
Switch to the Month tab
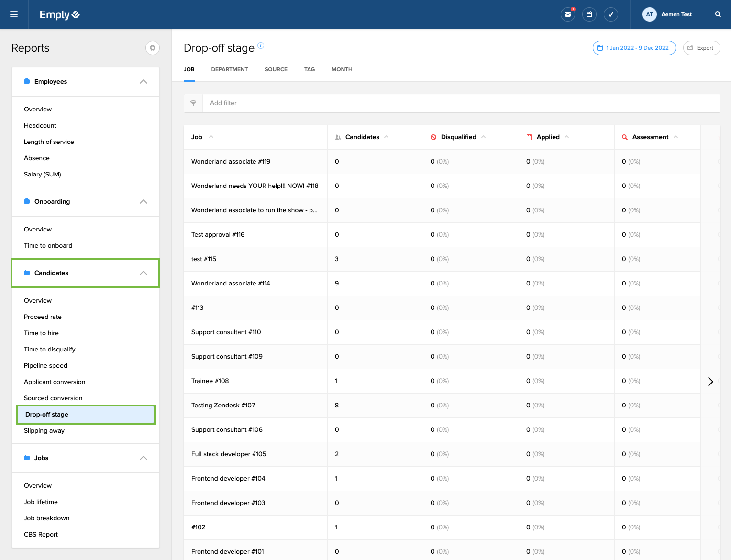[342, 69]
